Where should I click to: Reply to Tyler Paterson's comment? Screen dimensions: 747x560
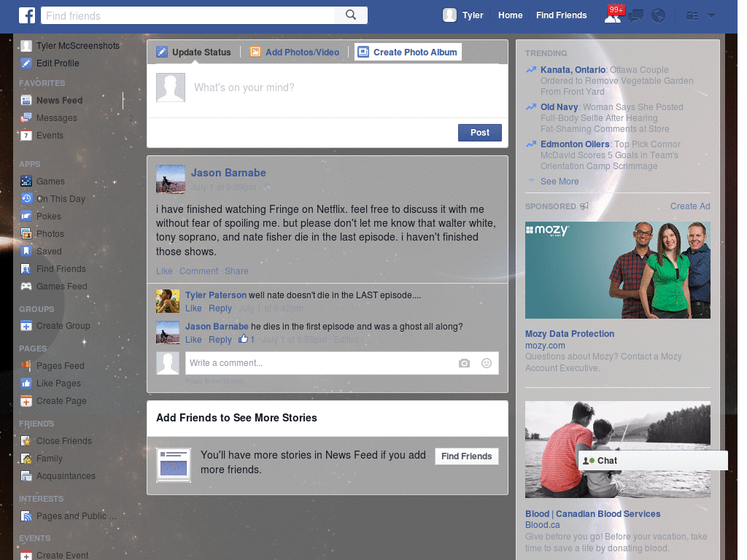point(220,308)
